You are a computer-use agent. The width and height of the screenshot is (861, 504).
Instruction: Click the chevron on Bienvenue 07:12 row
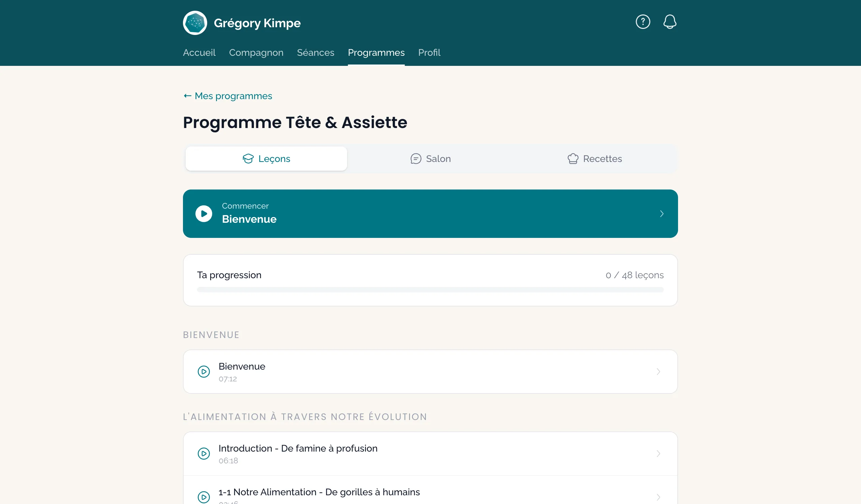tap(658, 372)
